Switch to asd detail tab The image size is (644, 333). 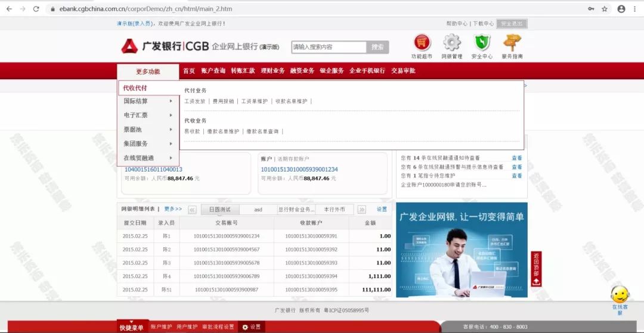258,210
